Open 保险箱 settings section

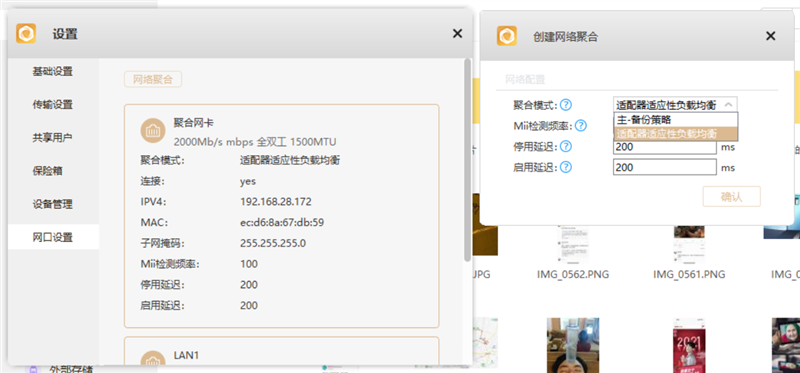tap(53, 171)
